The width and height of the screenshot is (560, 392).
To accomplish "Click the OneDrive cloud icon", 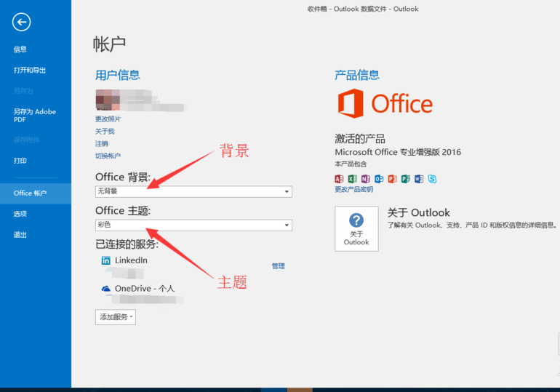I will (x=106, y=289).
